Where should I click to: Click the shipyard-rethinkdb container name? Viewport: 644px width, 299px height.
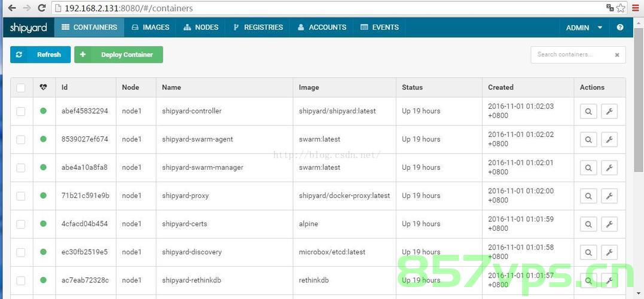pyautogui.click(x=191, y=280)
